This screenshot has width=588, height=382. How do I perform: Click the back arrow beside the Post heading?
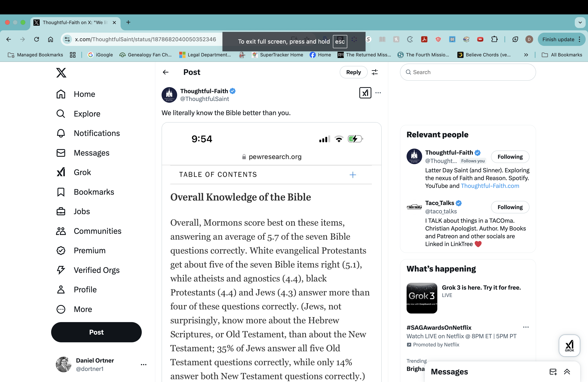165,72
